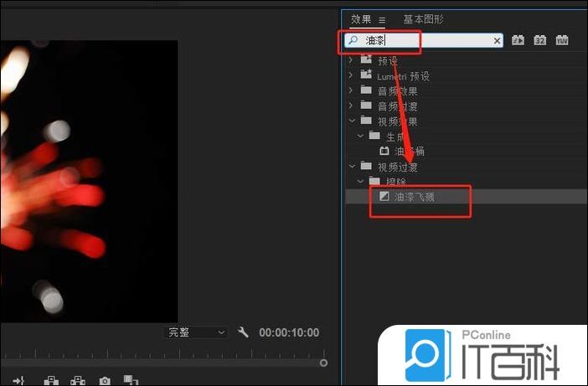The height and width of the screenshot is (386, 588).
Task: Clear the effects search with X button
Action: [x=497, y=41]
